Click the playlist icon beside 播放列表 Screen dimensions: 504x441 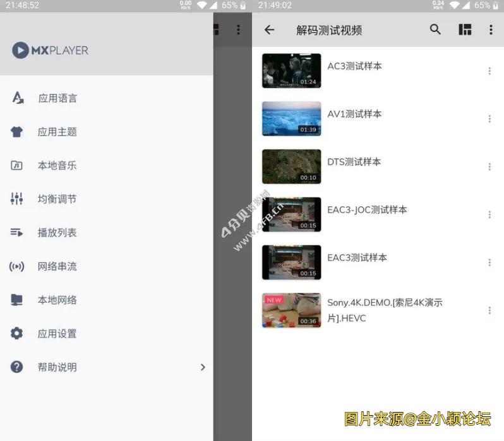(x=16, y=232)
